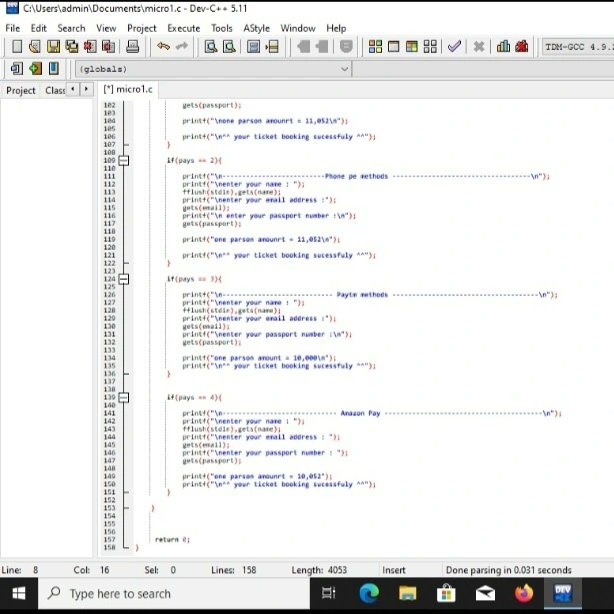614x614 pixels.
Task: Switch to the Project sidebar tab
Action: tap(21, 90)
